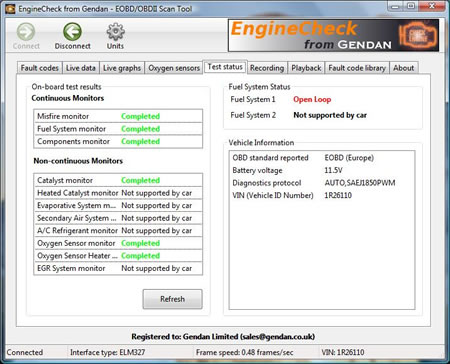The height and width of the screenshot is (364, 450).
Task: Open the Live graphs tab
Action: [x=122, y=68]
